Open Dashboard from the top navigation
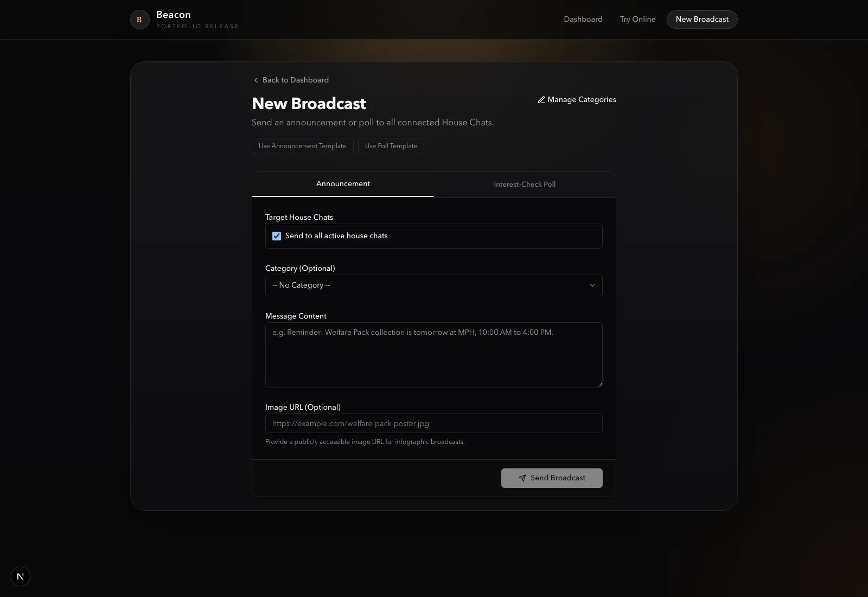868x597 pixels. pos(583,19)
